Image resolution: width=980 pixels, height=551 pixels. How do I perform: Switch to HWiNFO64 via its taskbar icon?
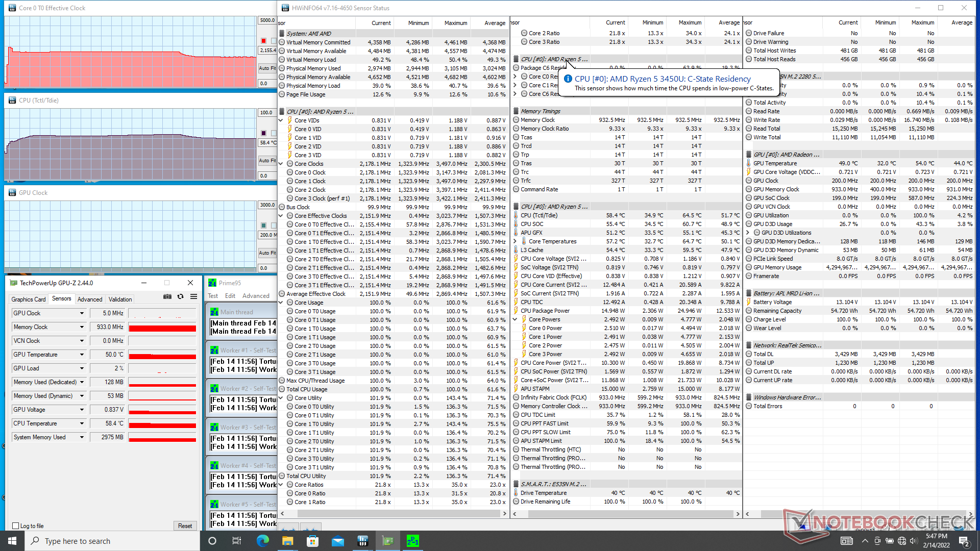coord(362,541)
